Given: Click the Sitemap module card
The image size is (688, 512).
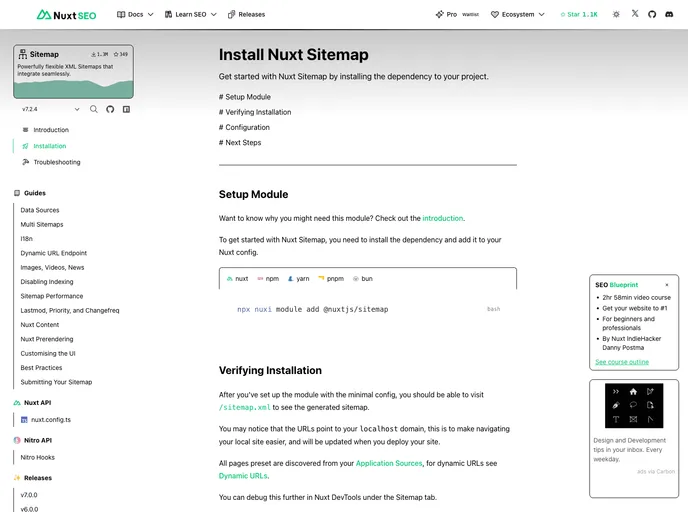Looking at the screenshot, I should (x=73, y=72).
